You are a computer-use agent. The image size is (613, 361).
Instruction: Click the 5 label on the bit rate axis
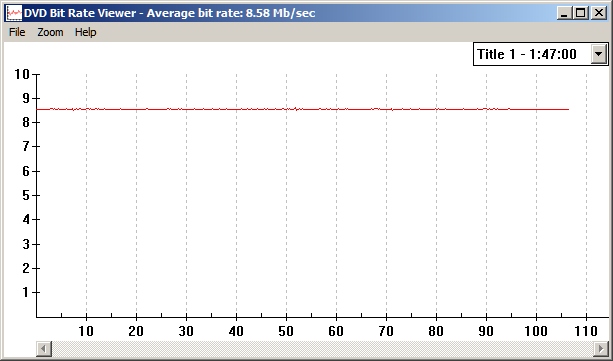click(26, 195)
